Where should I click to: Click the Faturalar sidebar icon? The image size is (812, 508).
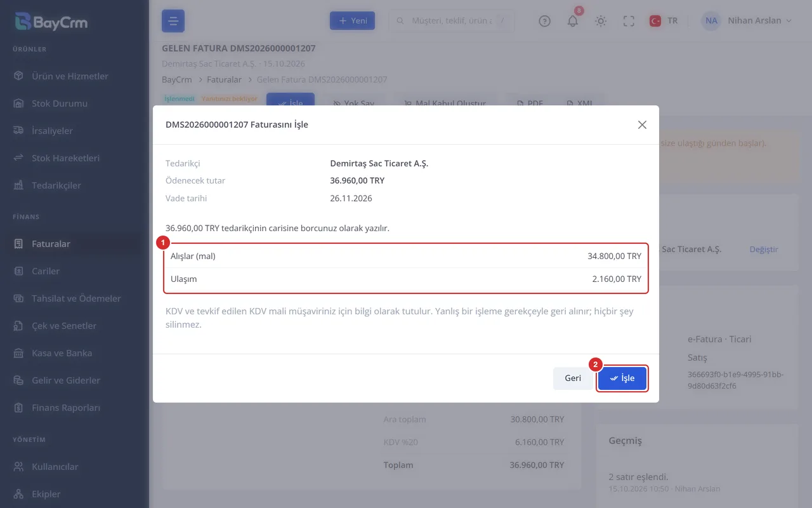click(19, 244)
